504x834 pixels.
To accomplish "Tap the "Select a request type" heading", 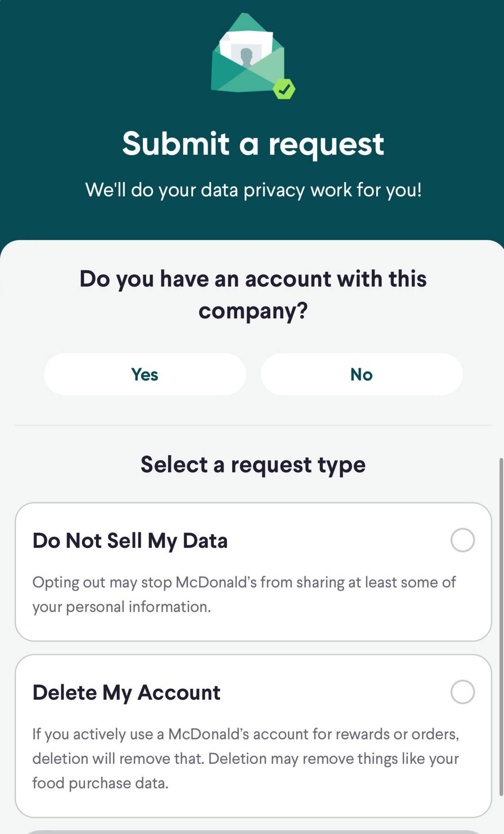I will [253, 465].
